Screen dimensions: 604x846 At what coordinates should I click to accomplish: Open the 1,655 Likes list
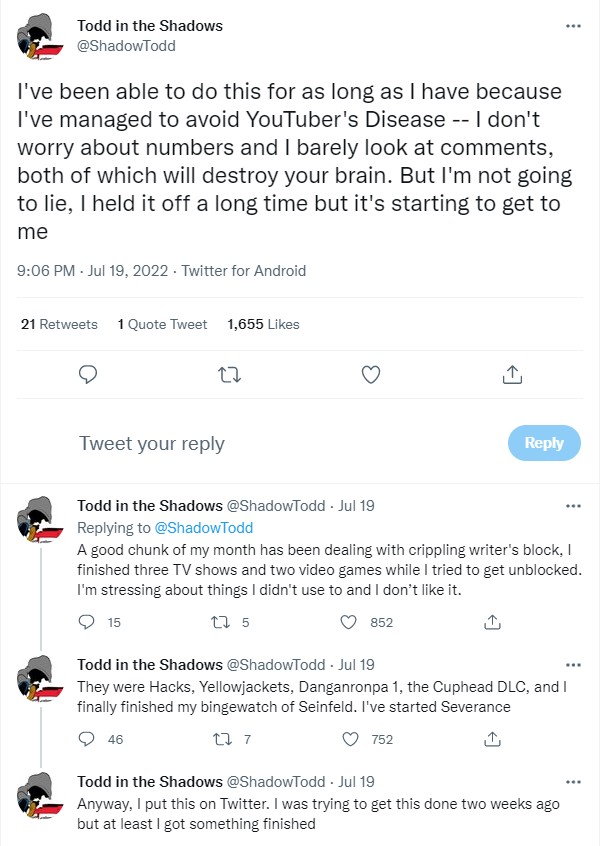point(263,324)
